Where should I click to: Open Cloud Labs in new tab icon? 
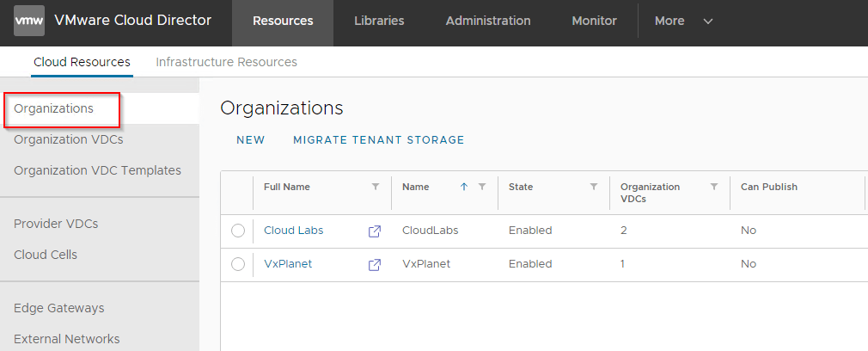[375, 231]
